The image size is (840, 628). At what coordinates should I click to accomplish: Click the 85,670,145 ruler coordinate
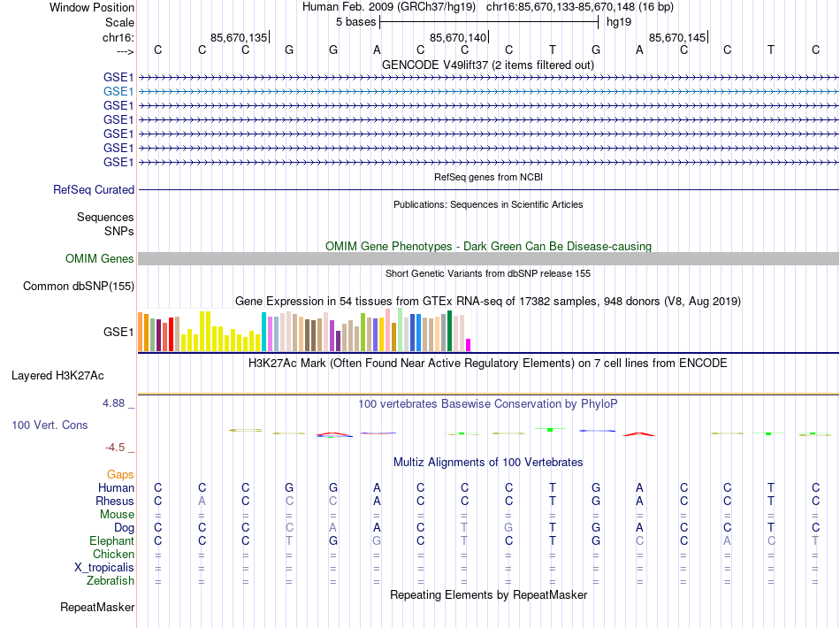[x=677, y=37]
